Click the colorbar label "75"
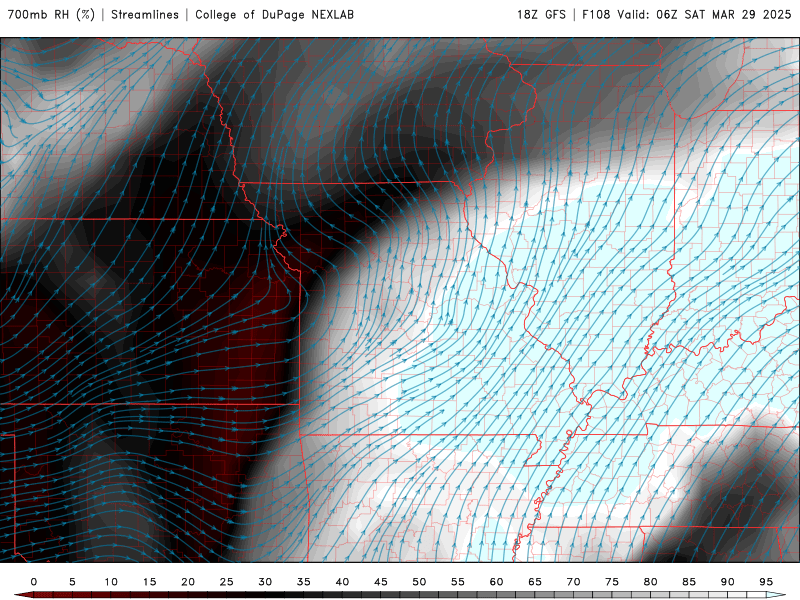Screen dimensions: 800x600 (612, 582)
